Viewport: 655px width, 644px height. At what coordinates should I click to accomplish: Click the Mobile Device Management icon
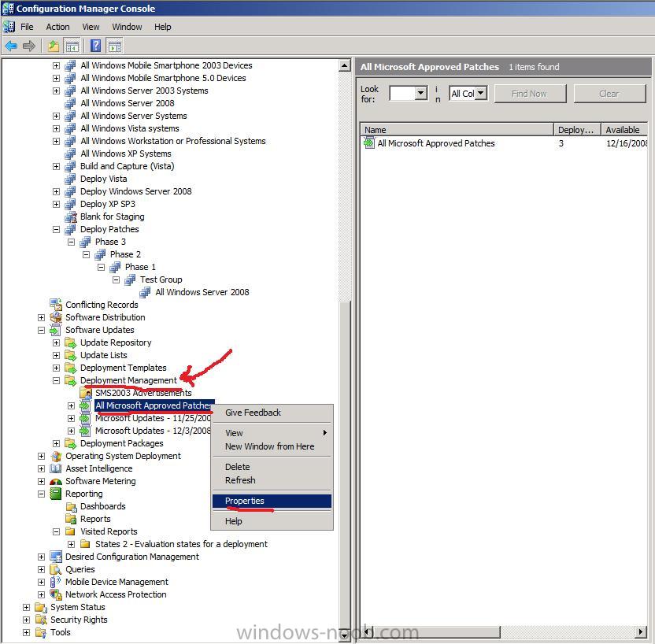click(x=56, y=582)
